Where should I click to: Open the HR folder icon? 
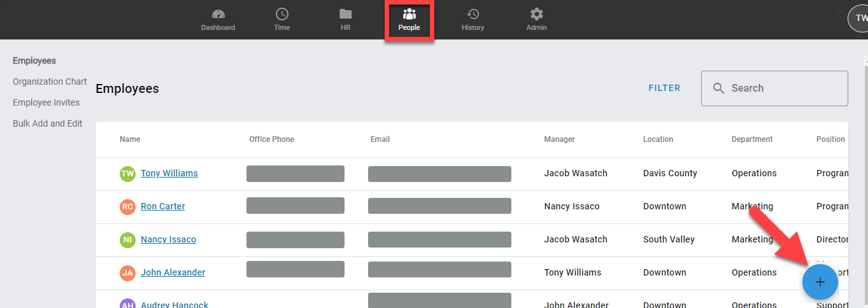pos(345,14)
